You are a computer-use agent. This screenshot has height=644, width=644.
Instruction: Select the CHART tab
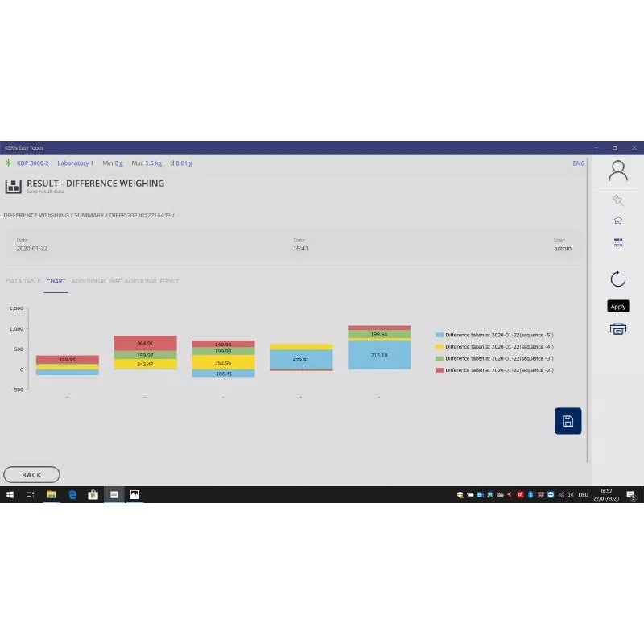coord(56,282)
